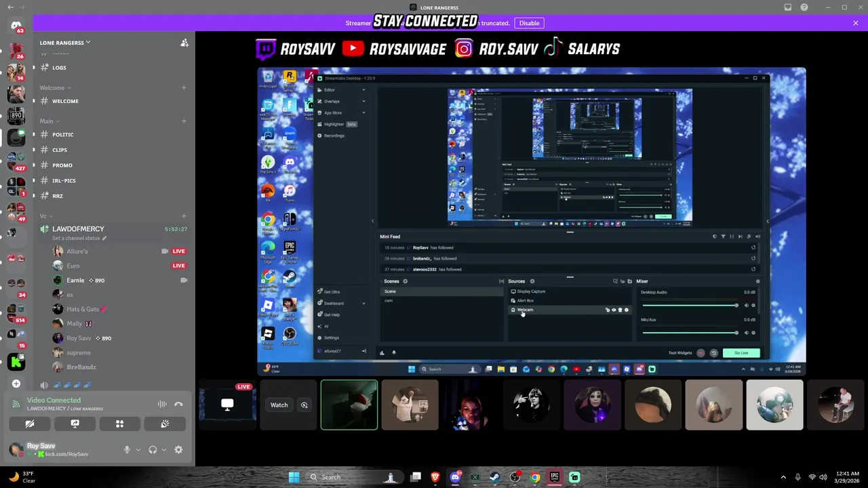868x488 pixels.
Task: Disconnect from voice with the hang-up icon
Action: coord(178,405)
